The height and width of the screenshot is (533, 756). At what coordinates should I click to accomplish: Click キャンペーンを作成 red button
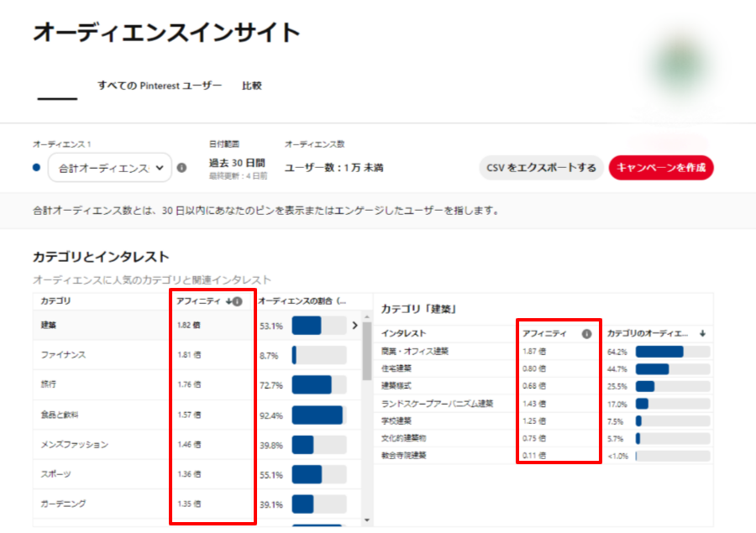[661, 168]
